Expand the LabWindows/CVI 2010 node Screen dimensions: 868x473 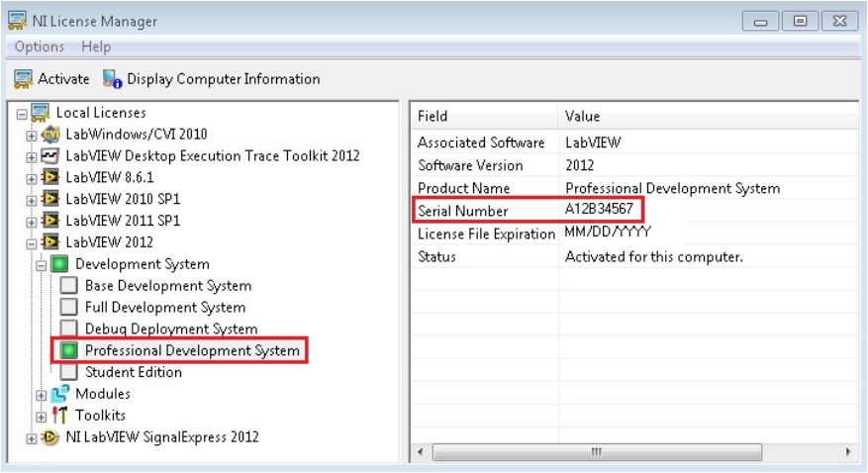pos(32,136)
